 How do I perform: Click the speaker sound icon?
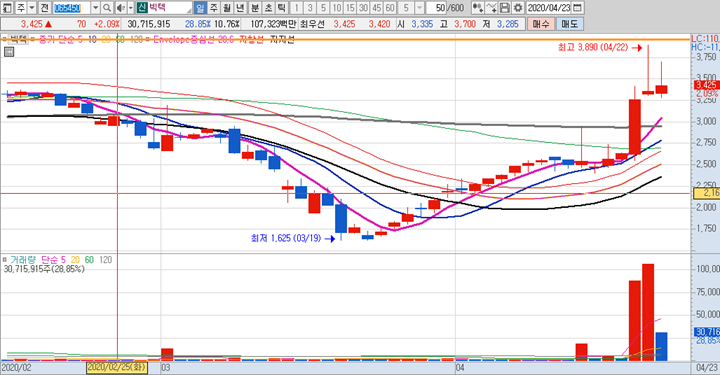click(121, 8)
